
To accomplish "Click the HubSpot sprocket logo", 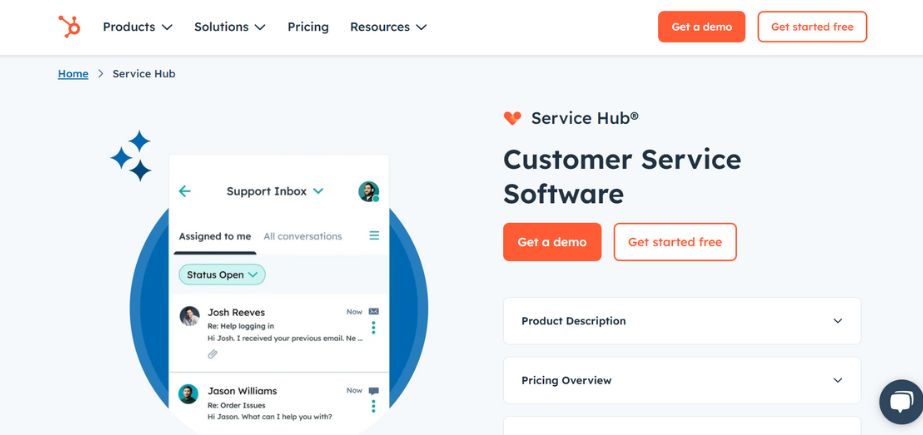I will pos(69,27).
